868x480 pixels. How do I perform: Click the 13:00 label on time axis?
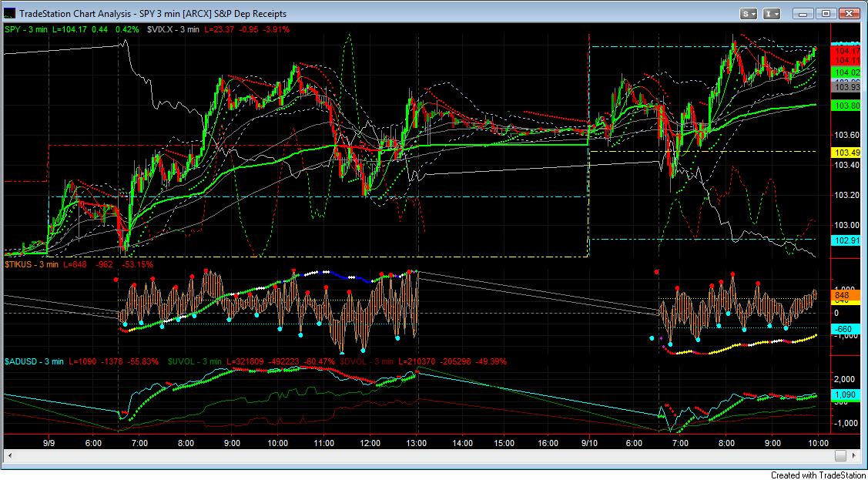coord(416,443)
